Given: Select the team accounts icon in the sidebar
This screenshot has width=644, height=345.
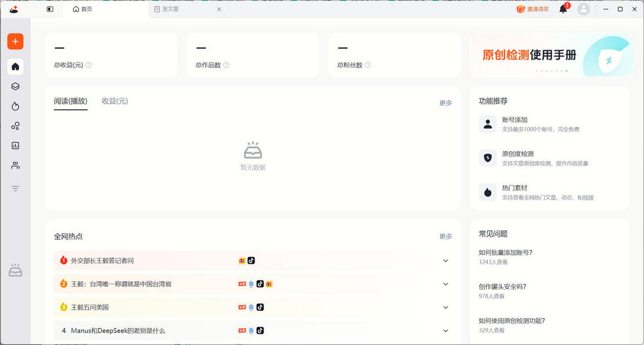Looking at the screenshot, I should point(14,165).
